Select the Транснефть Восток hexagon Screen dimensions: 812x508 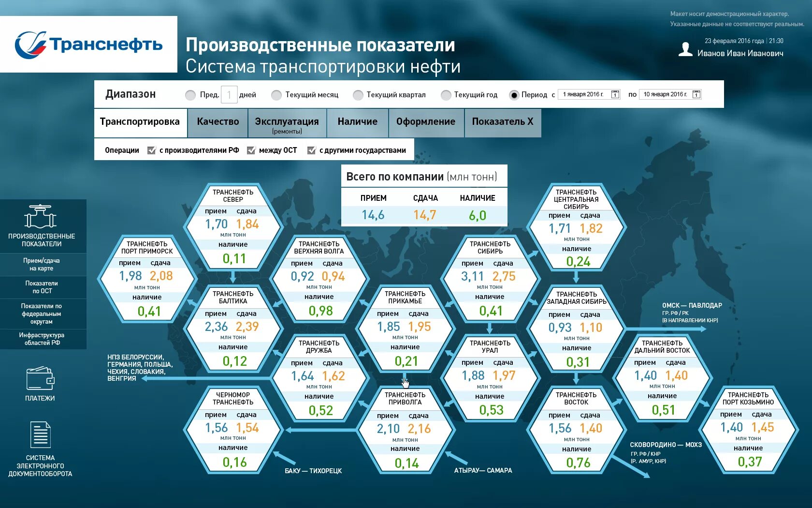pos(576,430)
